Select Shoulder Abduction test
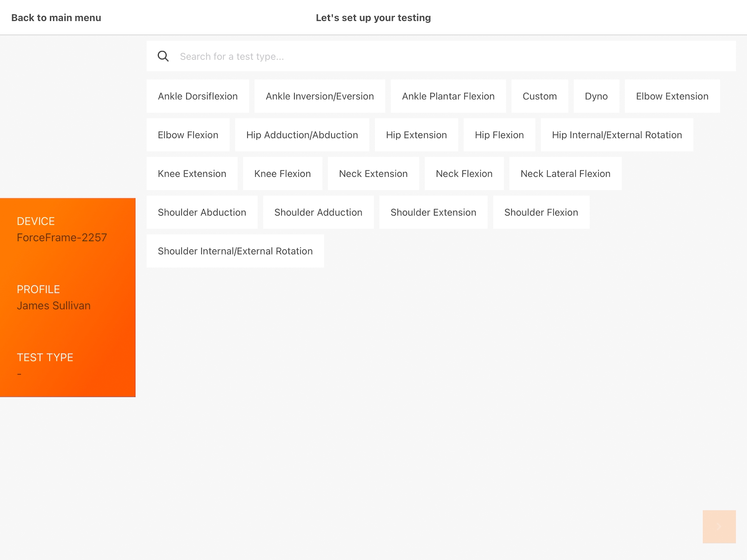 (x=202, y=212)
